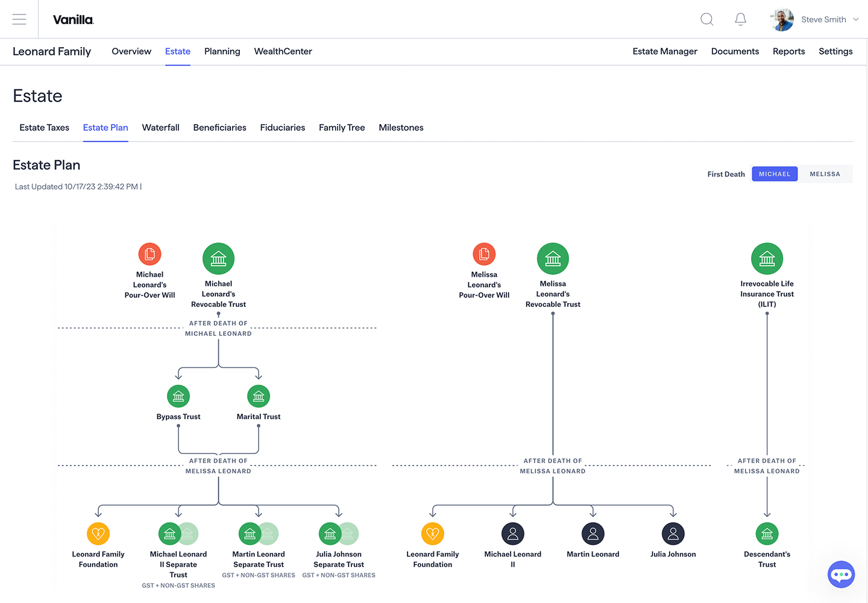The height and width of the screenshot is (603, 868).
Task: Select the Irrevocable Life Insurance Trust icon
Action: pyautogui.click(x=767, y=259)
